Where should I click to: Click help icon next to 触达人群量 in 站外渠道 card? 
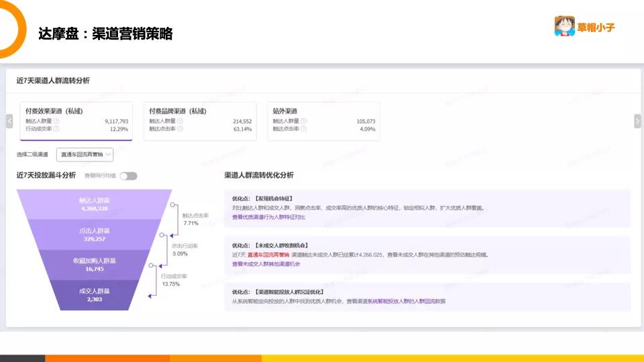point(304,121)
